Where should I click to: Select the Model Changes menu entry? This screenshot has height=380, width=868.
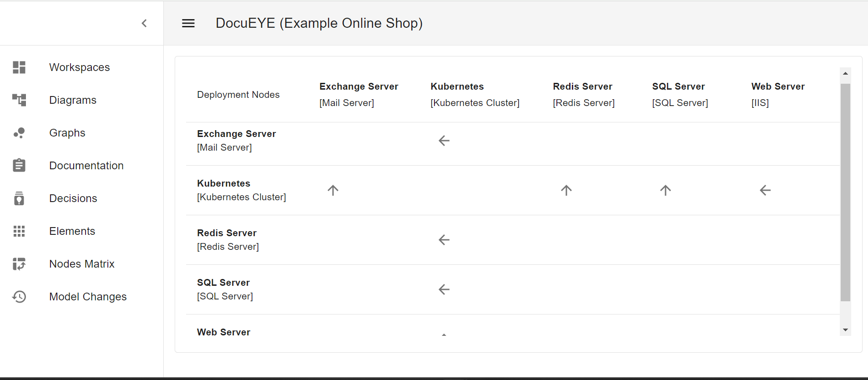(88, 297)
